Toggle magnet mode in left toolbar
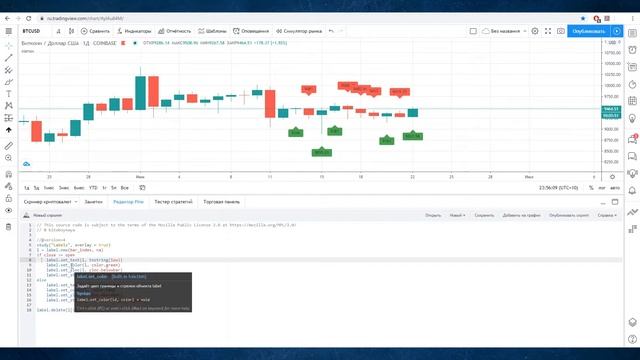Viewport: 640px width, 360px height. point(9,174)
